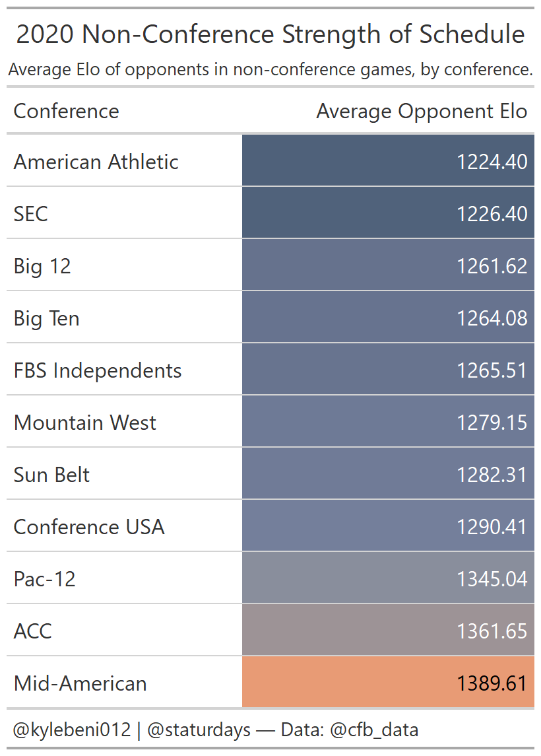The width and height of the screenshot is (541, 756).
Task: Select the SEC conference name
Action: 30,214
